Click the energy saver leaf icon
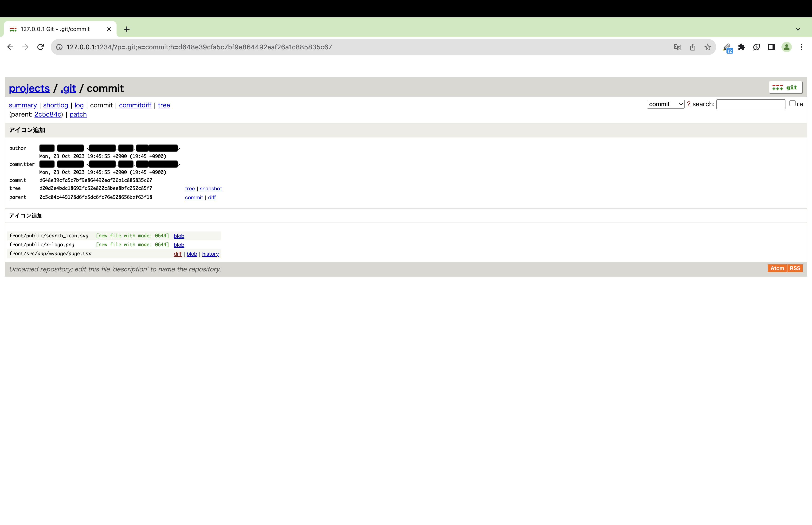 (x=757, y=47)
